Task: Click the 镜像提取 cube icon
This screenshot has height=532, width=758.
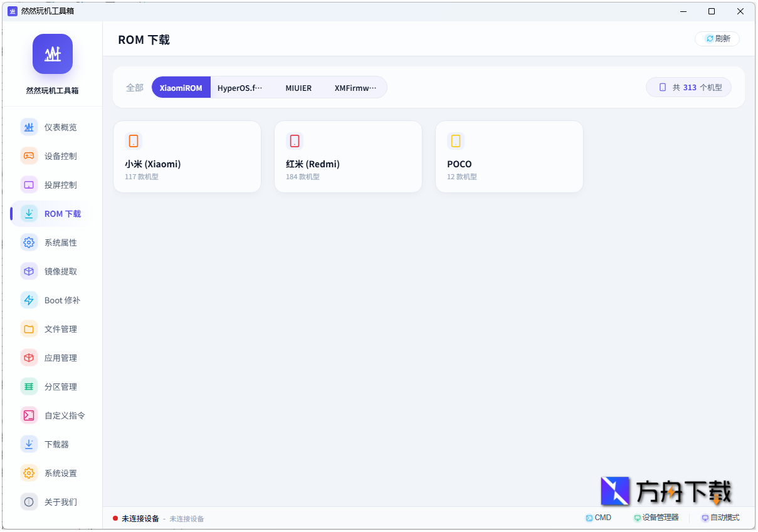Action: coord(29,271)
